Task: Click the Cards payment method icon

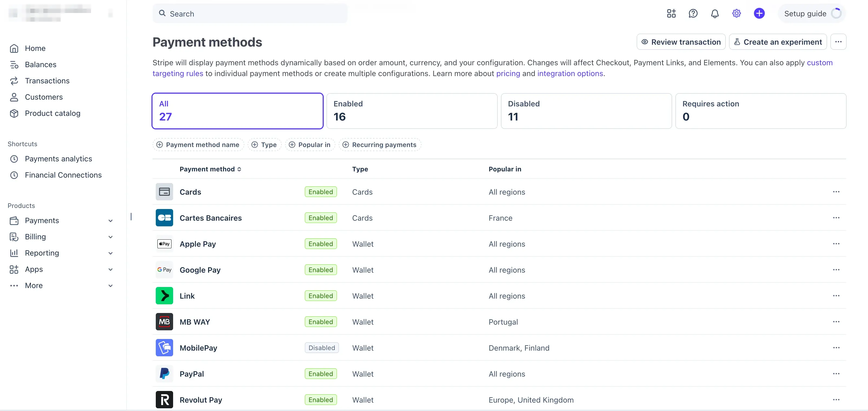Action: (x=164, y=192)
